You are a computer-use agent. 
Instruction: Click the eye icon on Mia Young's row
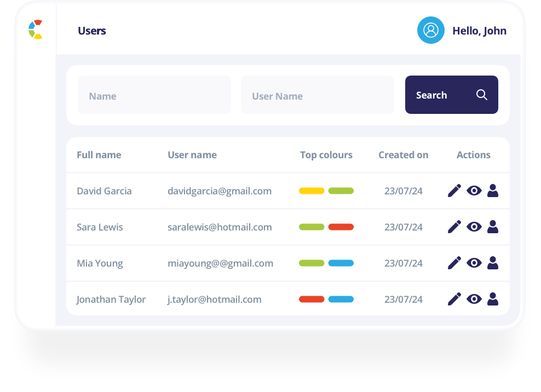point(473,263)
